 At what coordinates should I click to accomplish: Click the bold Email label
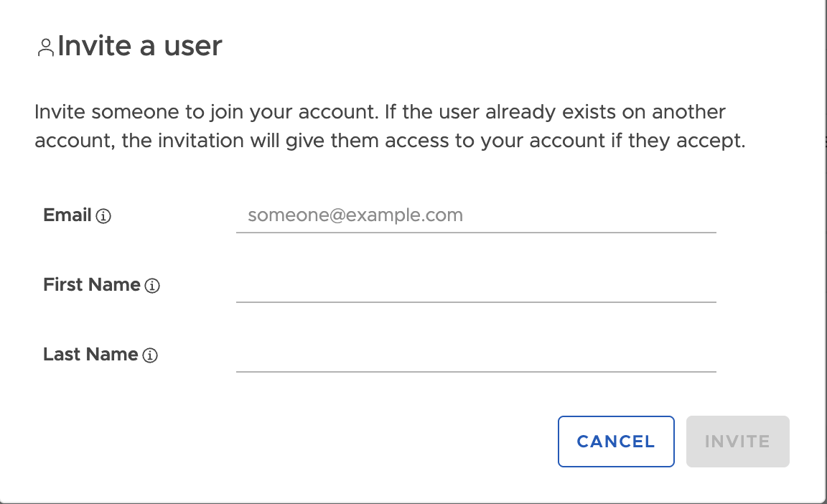coord(67,215)
